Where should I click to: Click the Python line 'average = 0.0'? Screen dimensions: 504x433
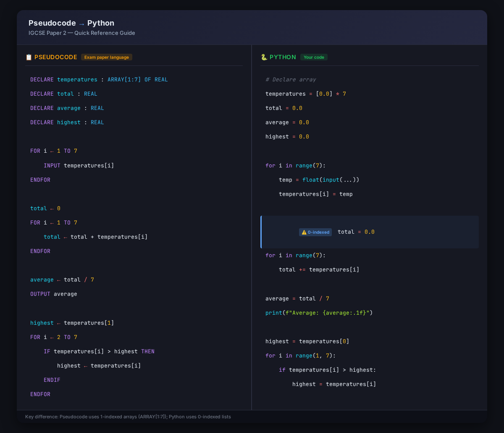coord(287,123)
